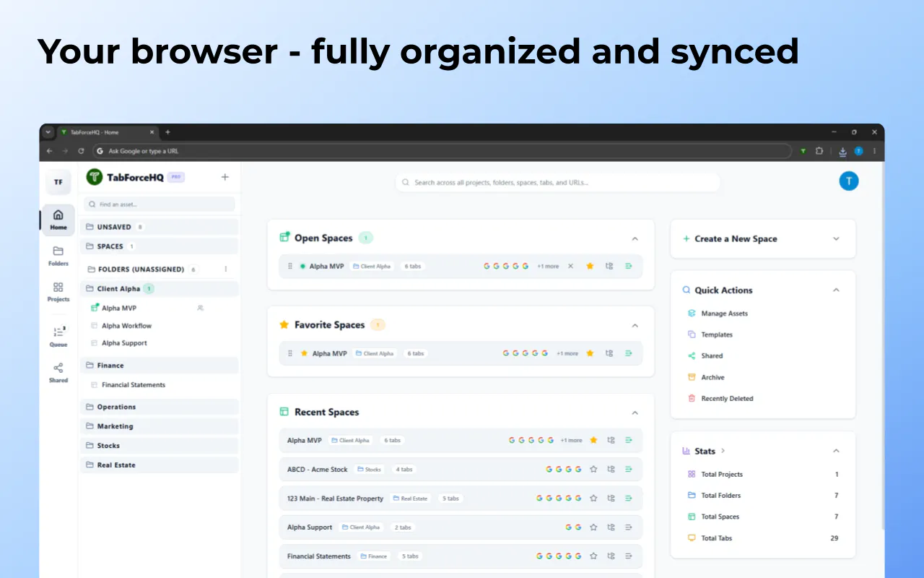Open a new browser tab with plus button
Screen dimensions: 924x578
coord(167,132)
